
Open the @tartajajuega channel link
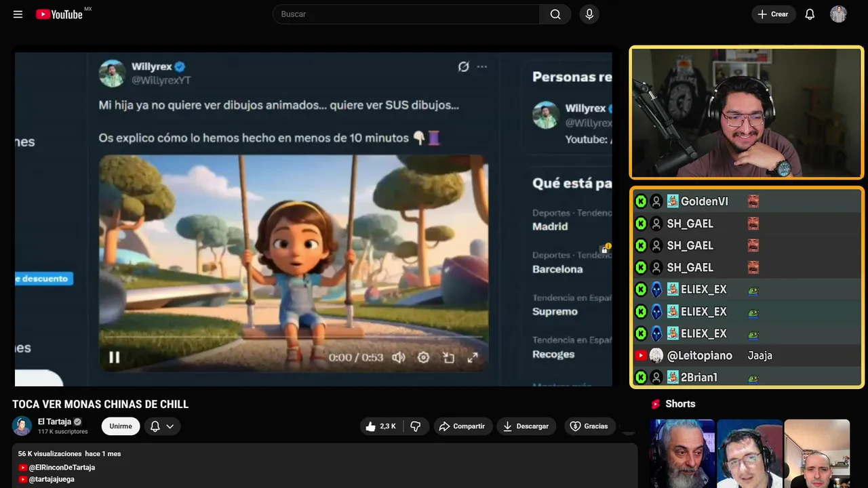coord(52,479)
